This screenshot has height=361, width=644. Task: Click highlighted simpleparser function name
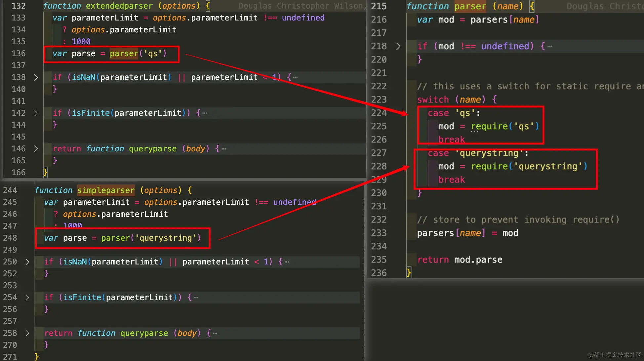coord(106,190)
